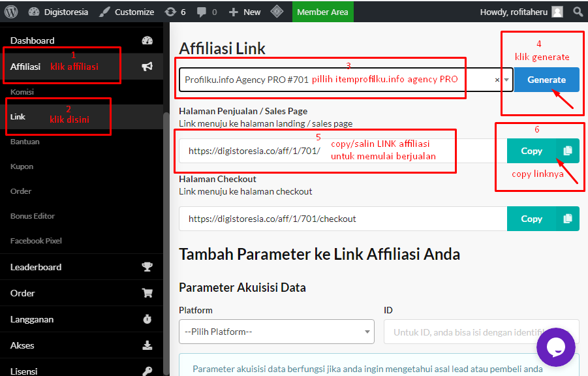
Task: Open the Pilih Platform dropdown
Action: point(277,332)
